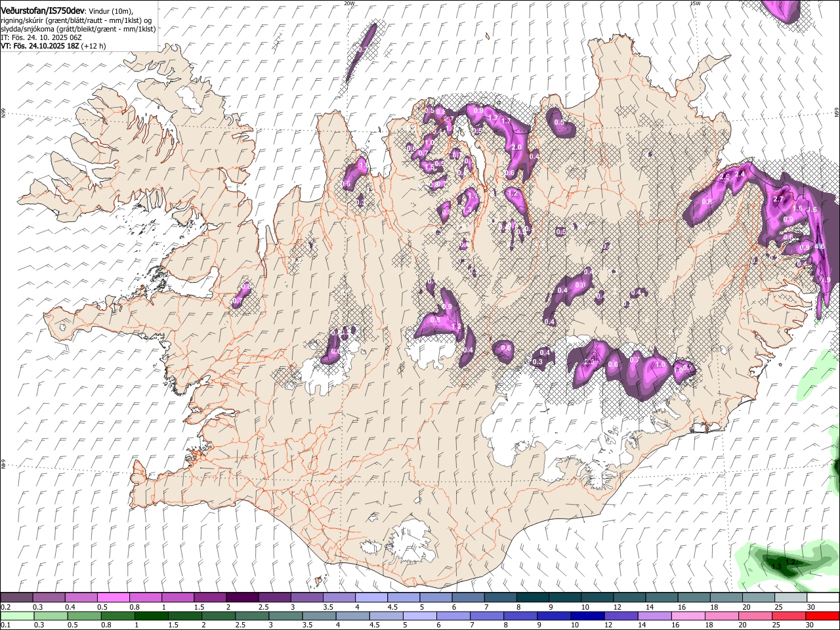840x630 pixels.
Task: Pick the darkest green lower legend swatch at 1
Action: 152,616
